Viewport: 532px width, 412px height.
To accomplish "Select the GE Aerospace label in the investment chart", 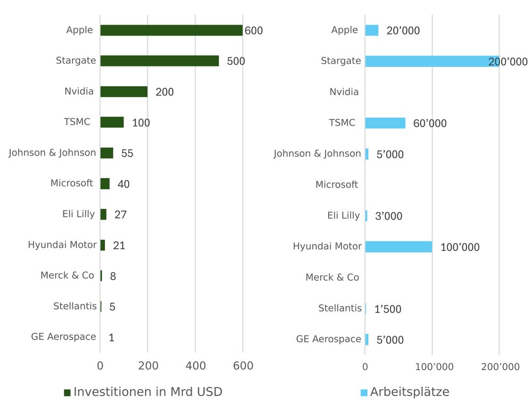I will point(64,337).
